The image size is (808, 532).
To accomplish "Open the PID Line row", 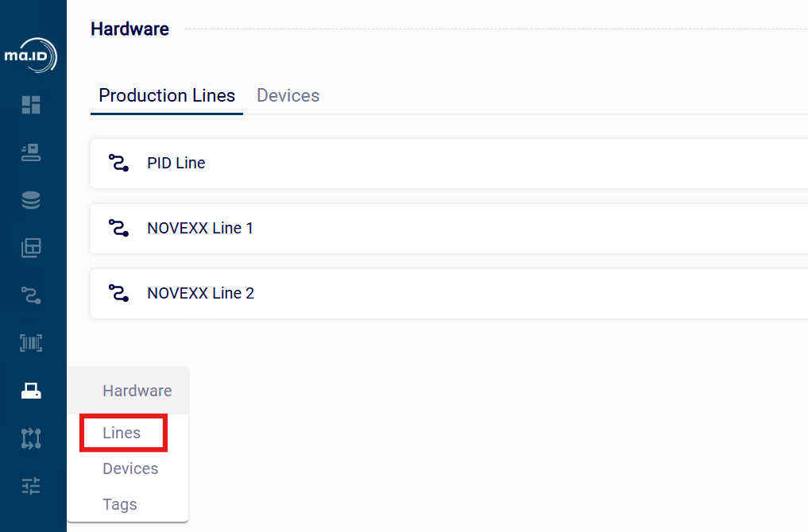I will (x=449, y=164).
